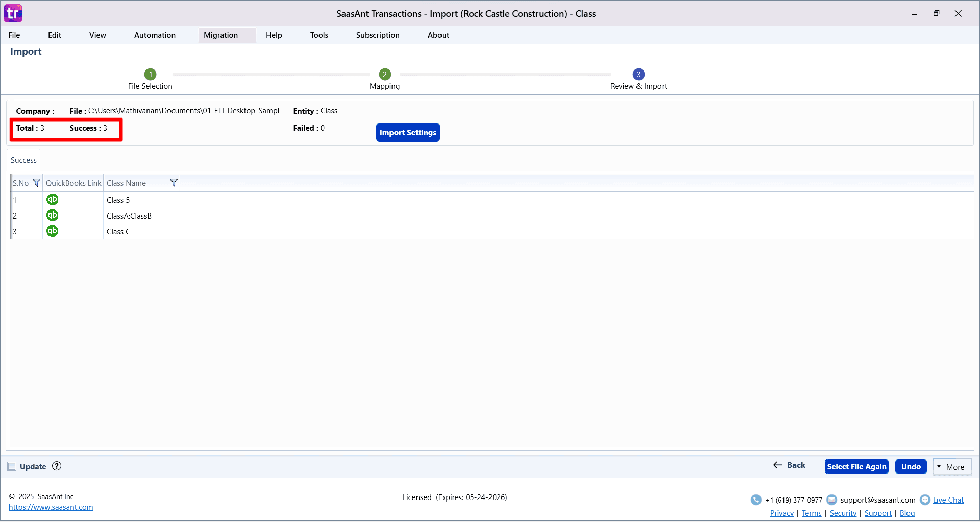Filter the Class Name column

click(x=174, y=183)
